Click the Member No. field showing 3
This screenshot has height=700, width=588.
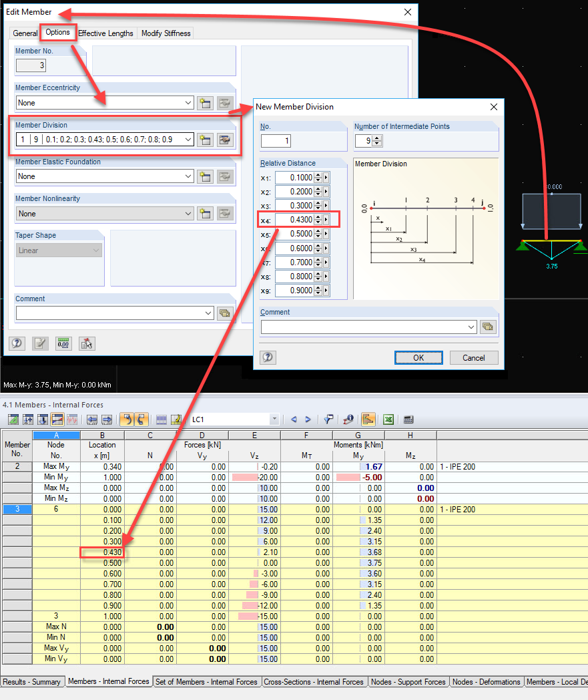click(31, 65)
